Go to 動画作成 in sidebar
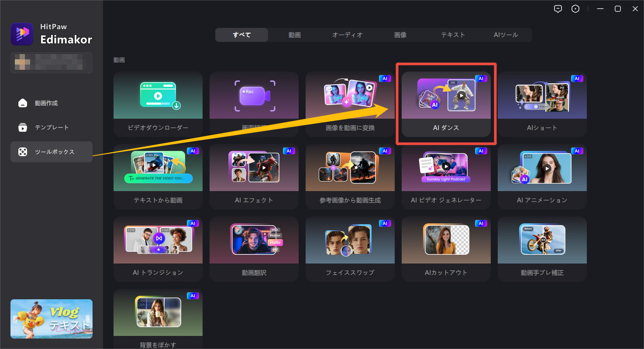The height and width of the screenshot is (349, 644). coord(52,103)
